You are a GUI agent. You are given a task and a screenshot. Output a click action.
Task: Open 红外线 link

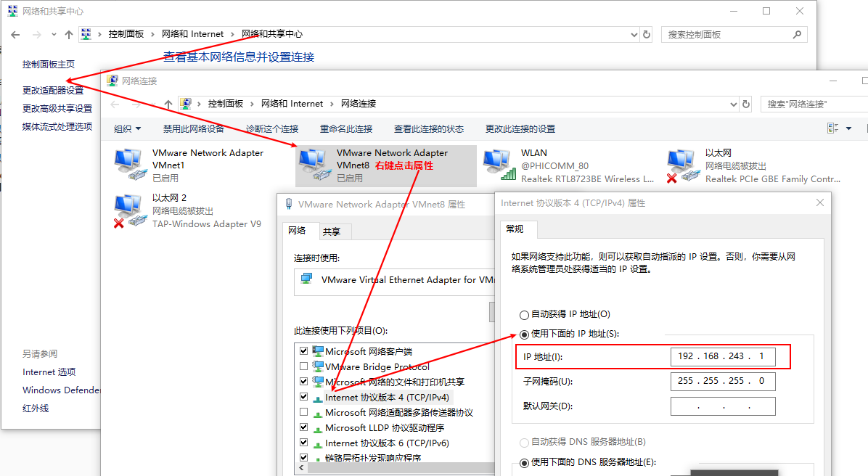(36, 409)
